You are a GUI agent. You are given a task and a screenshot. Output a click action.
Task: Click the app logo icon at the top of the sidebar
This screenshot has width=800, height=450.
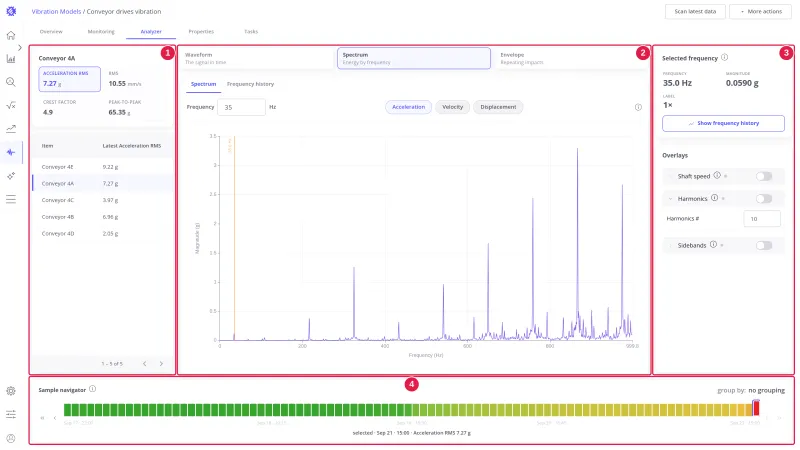11,11
